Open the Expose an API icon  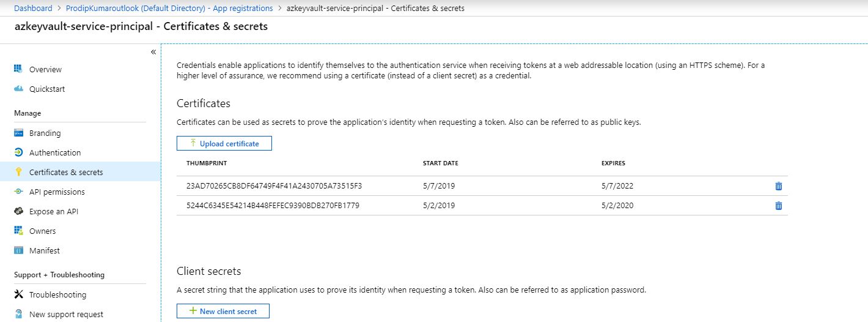click(18, 211)
